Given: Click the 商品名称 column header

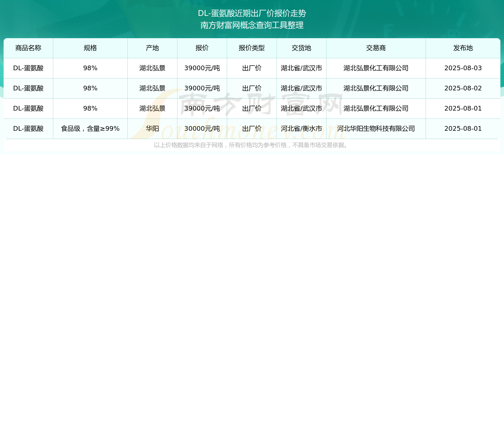Looking at the screenshot, I should tap(28, 48).
